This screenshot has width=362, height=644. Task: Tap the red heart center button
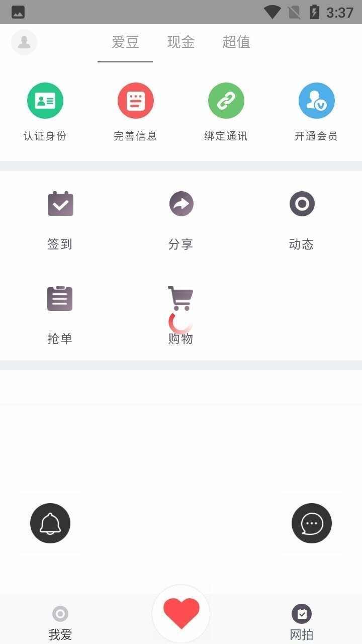coord(181,614)
